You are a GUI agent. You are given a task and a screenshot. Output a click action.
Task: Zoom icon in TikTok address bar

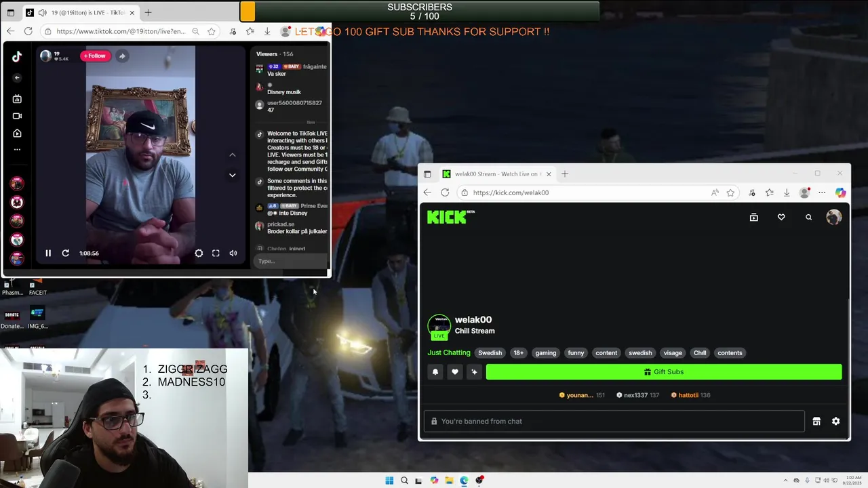tap(195, 31)
